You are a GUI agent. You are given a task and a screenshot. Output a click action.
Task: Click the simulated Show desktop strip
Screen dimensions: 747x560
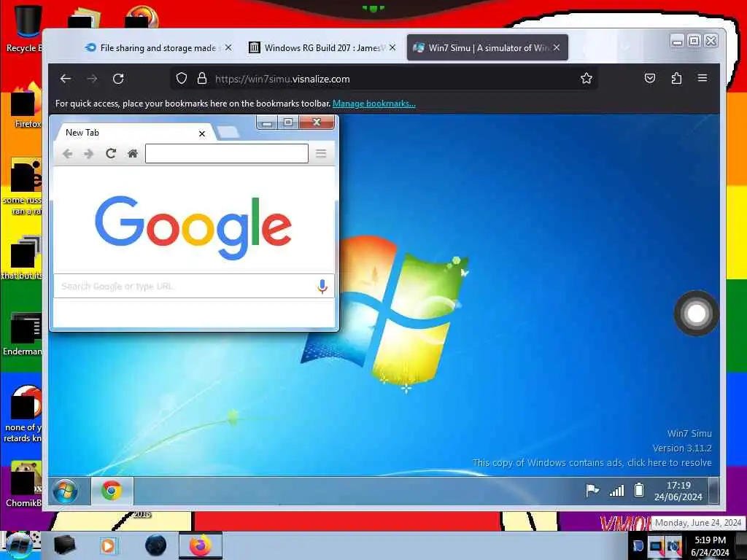click(713, 491)
